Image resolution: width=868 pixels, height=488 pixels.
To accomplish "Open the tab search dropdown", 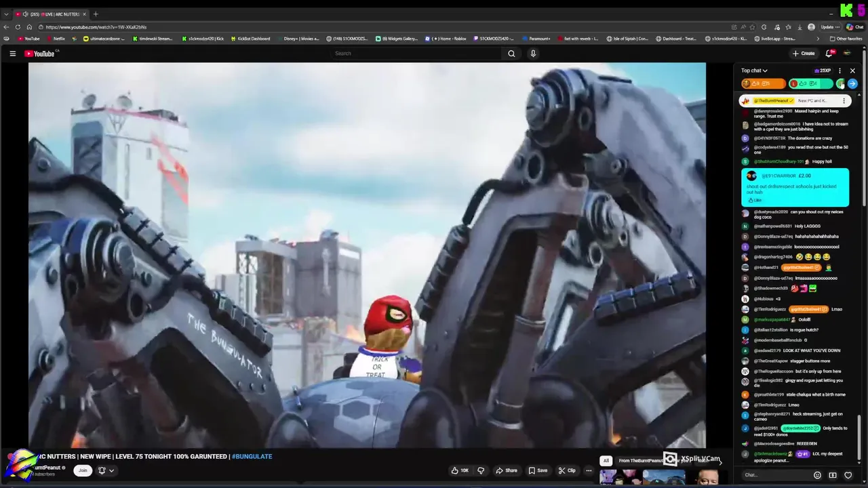I will click(6, 14).
